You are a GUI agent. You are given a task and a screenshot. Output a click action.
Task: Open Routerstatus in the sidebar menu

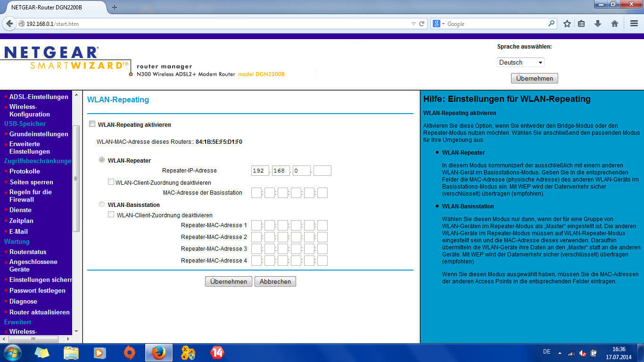28,252
